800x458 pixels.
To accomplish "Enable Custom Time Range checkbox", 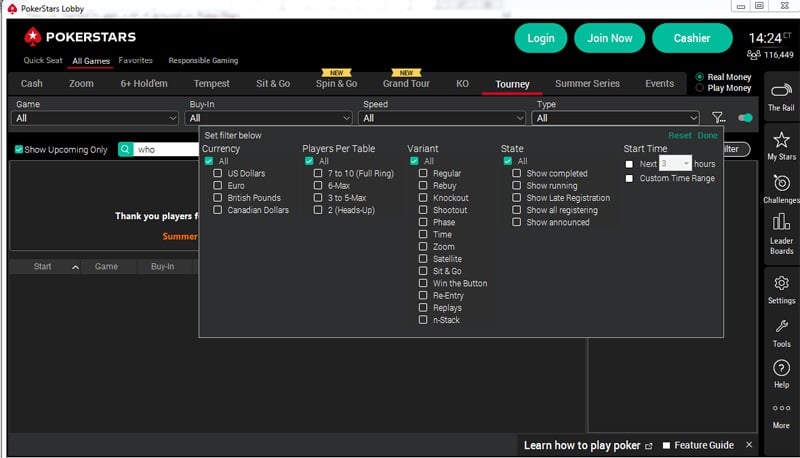I will click(629, 179).
